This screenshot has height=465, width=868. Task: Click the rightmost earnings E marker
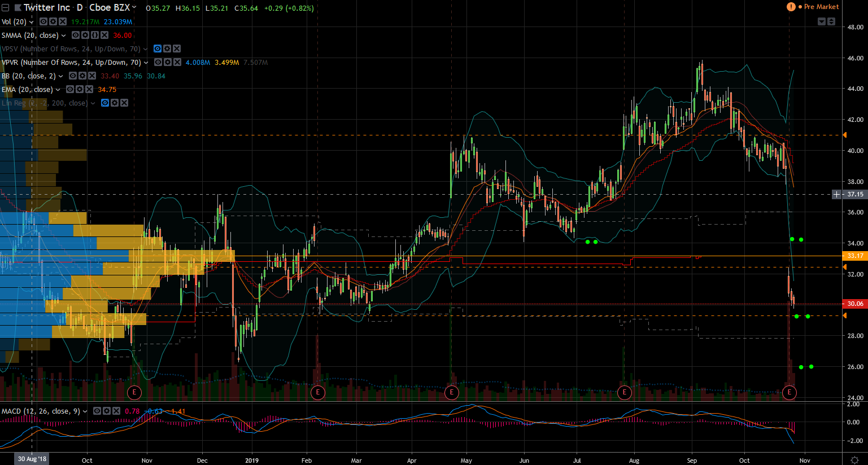click(x=789, y=392)
